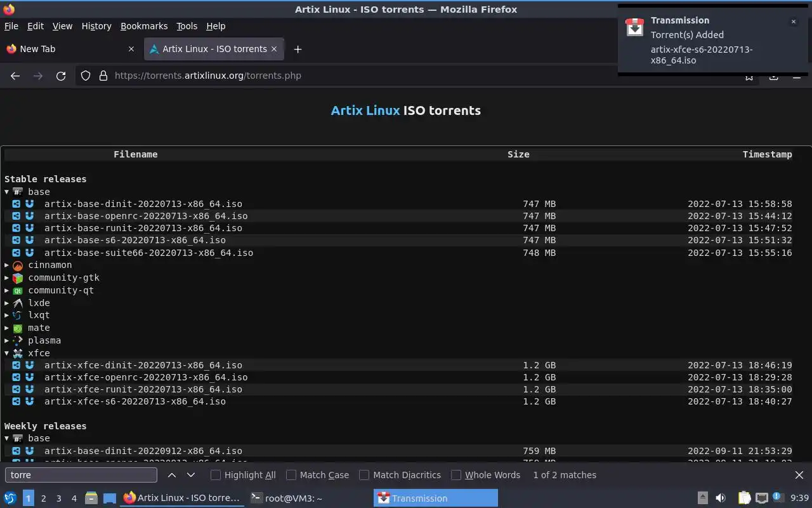Open the Tools menu
812x508 pixels.
coord(187,26)
